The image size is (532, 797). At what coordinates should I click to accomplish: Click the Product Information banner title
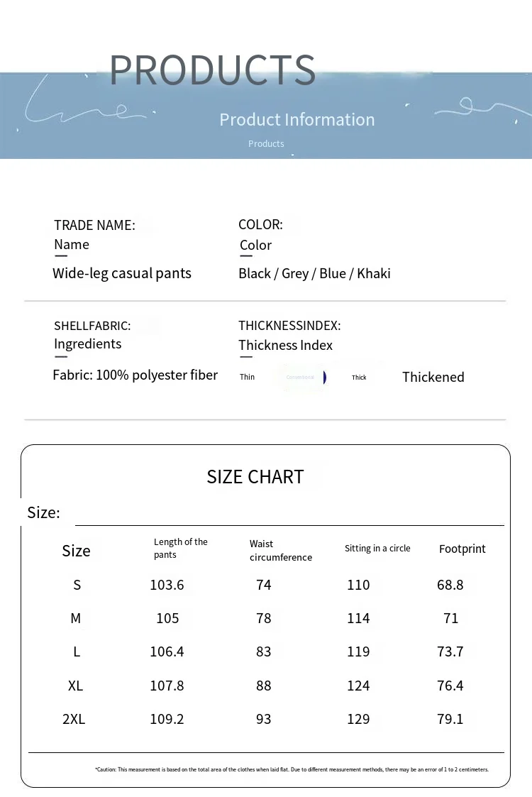297,119
